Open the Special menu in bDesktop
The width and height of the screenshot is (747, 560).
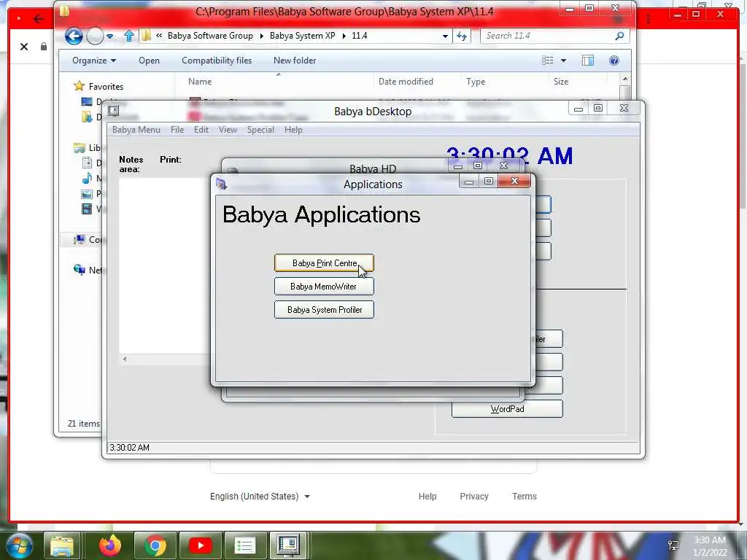260,130
